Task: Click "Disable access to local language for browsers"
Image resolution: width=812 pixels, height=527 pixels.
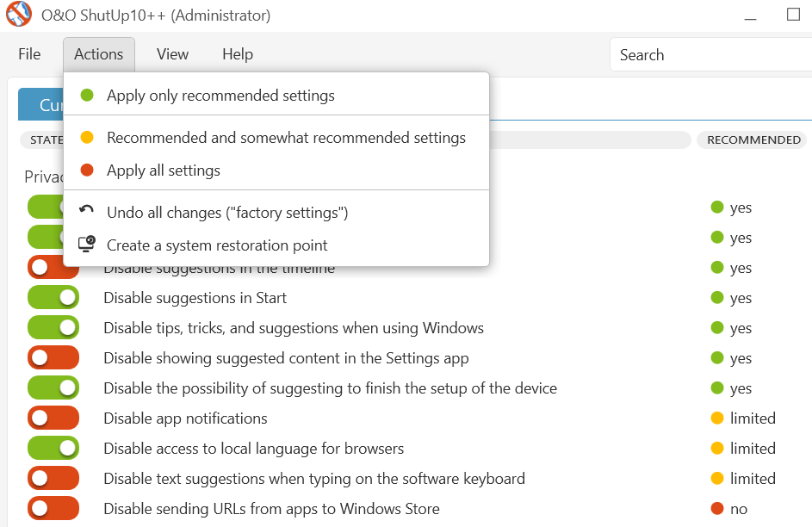Action: 254,449
